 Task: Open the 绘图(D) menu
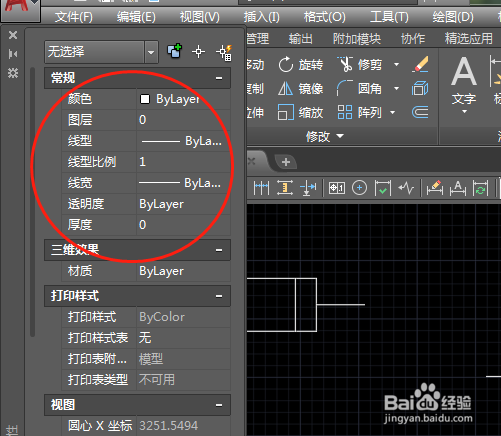tap(453, 17)
